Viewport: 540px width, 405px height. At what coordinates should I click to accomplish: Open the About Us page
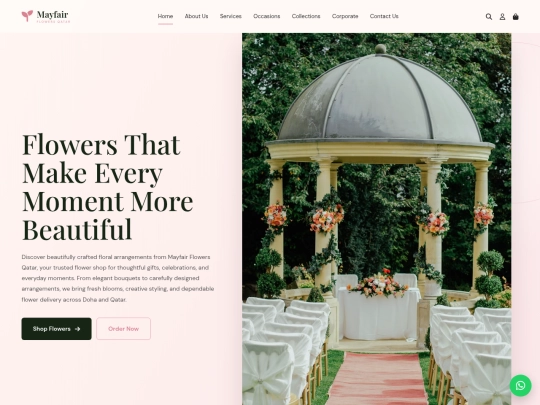coord(196,16)
